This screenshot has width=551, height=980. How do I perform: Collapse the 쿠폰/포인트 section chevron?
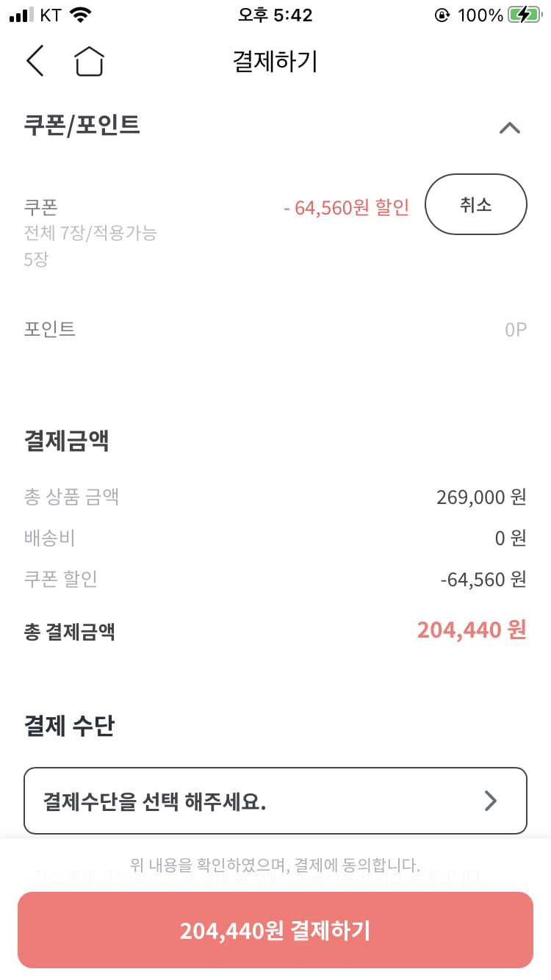tap(509, 128)
